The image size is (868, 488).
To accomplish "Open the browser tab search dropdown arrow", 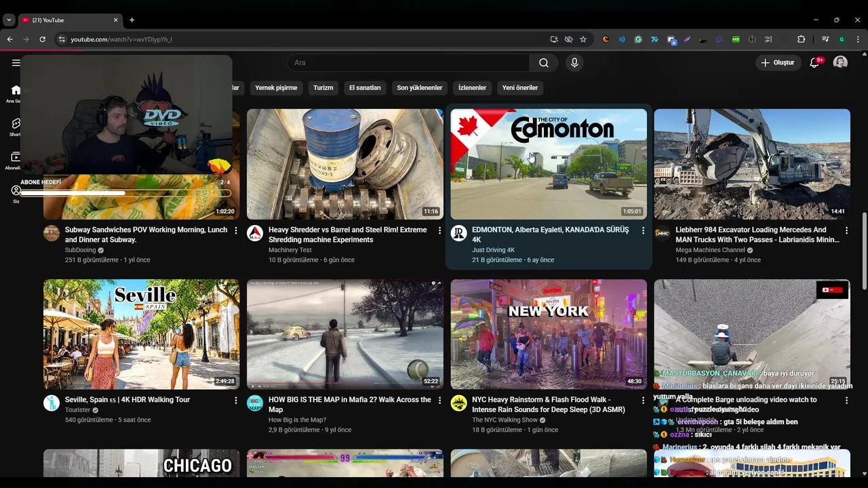I will (x=9, y=20).
